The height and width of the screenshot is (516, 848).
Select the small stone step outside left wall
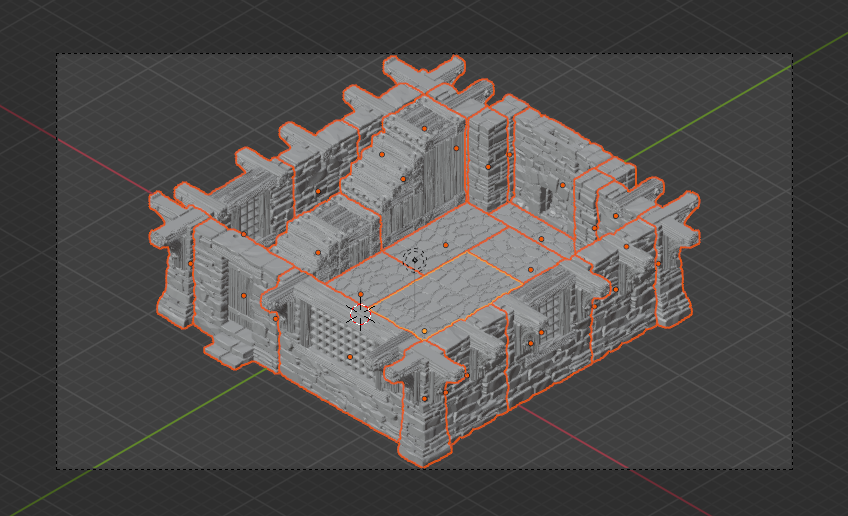coord(228,346)
